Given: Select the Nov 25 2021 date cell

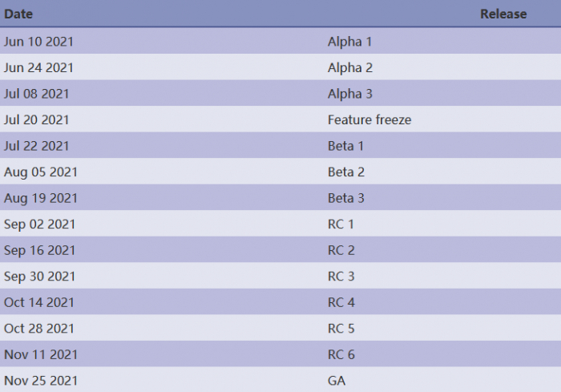Looking at the screenshot, I should point(41,380).
